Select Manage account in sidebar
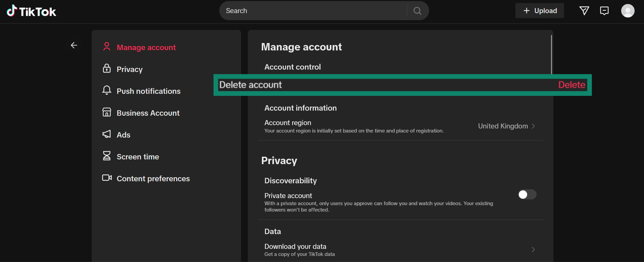This screenshot has width=644, height=262. click(146, 47)
